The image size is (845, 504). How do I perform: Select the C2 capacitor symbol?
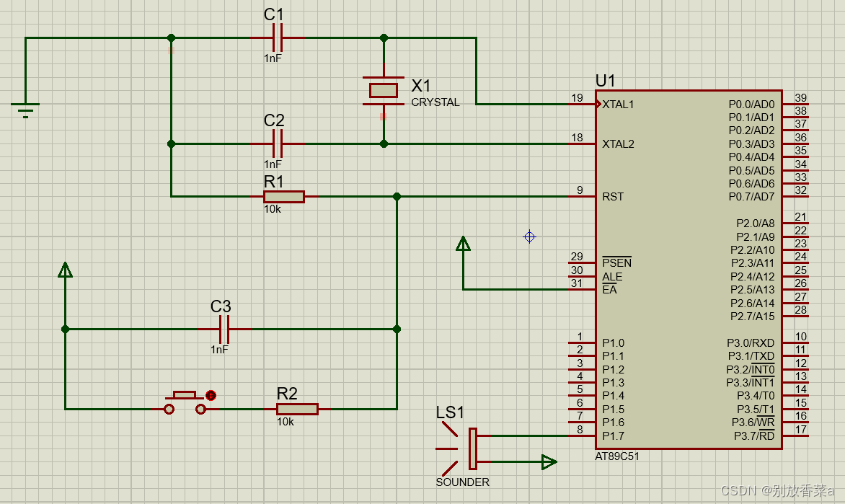pyautogui.click(x=278, y=144)
